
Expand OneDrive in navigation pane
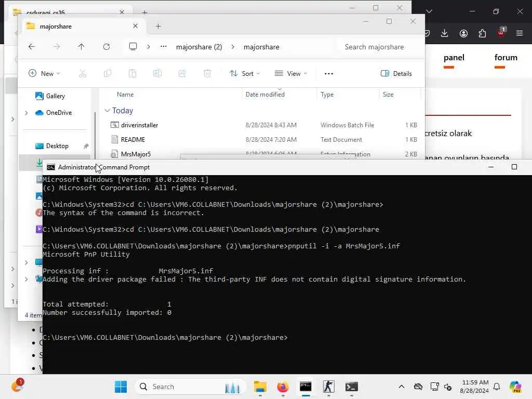click(26, 113)
